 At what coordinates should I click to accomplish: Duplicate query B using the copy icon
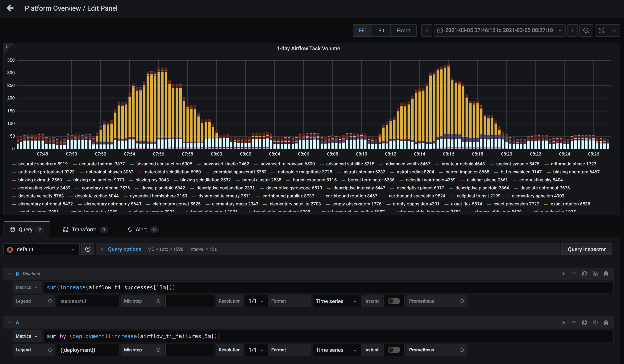(585, 273)
